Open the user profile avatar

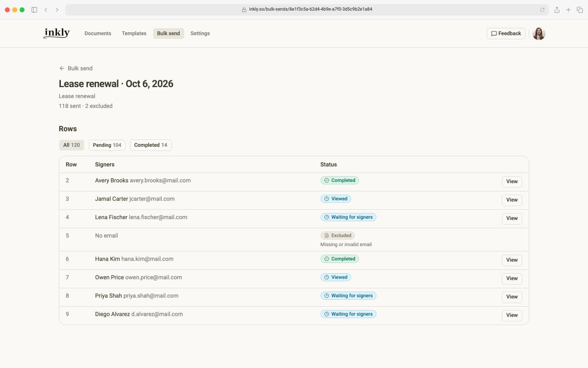tap(539, 34)
